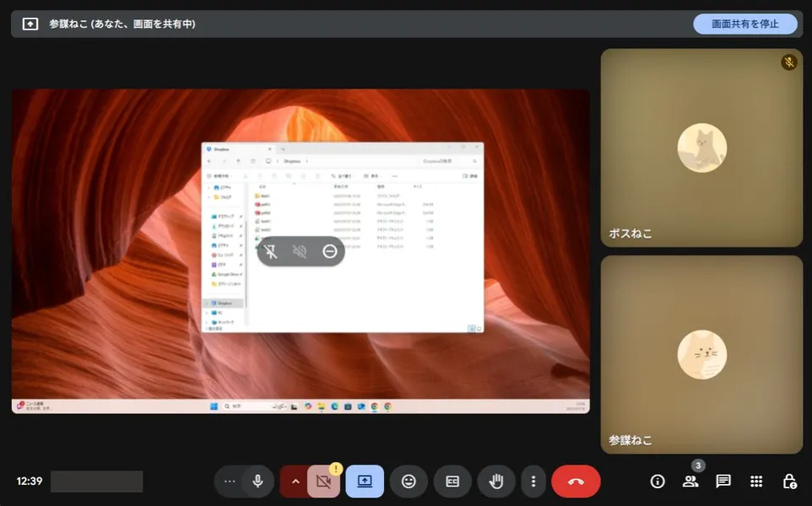
Task: Click Windows Start button on shared taskbar
Action: click(214, 406)
